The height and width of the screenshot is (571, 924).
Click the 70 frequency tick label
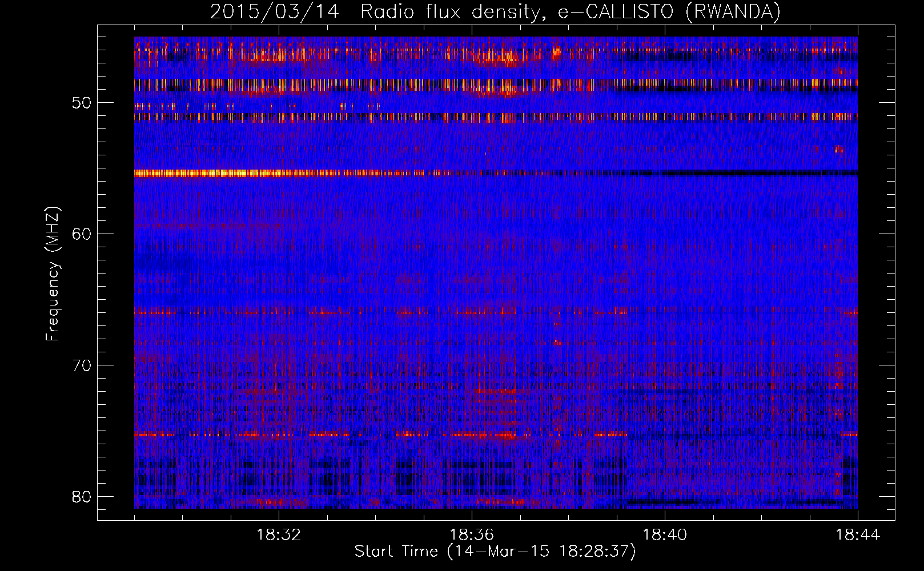(x=82, y=365)
